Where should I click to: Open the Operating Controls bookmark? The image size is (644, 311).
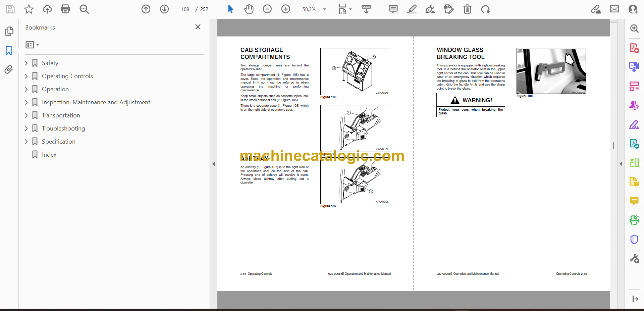[67, 76]
